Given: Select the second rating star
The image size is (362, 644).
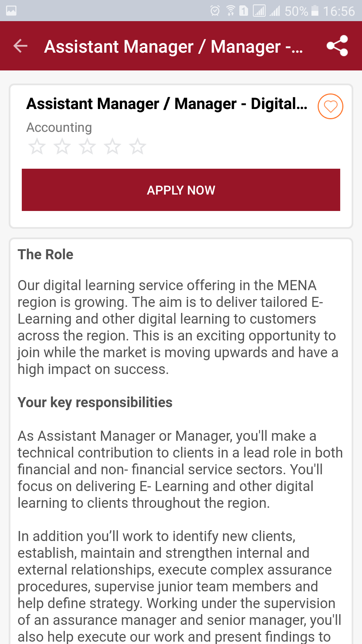Looking at the screenshot, I should point(62,147).
